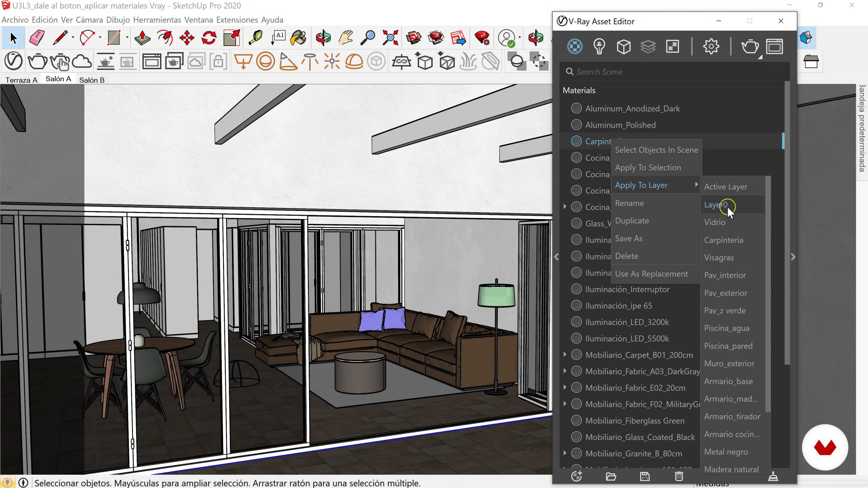Select the Pan hand tool

[346, 38]
